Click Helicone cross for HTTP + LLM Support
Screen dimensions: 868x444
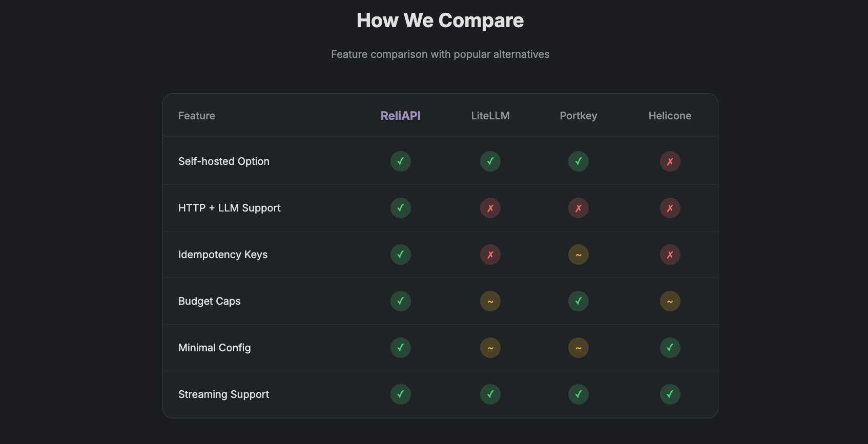point(670,208)
